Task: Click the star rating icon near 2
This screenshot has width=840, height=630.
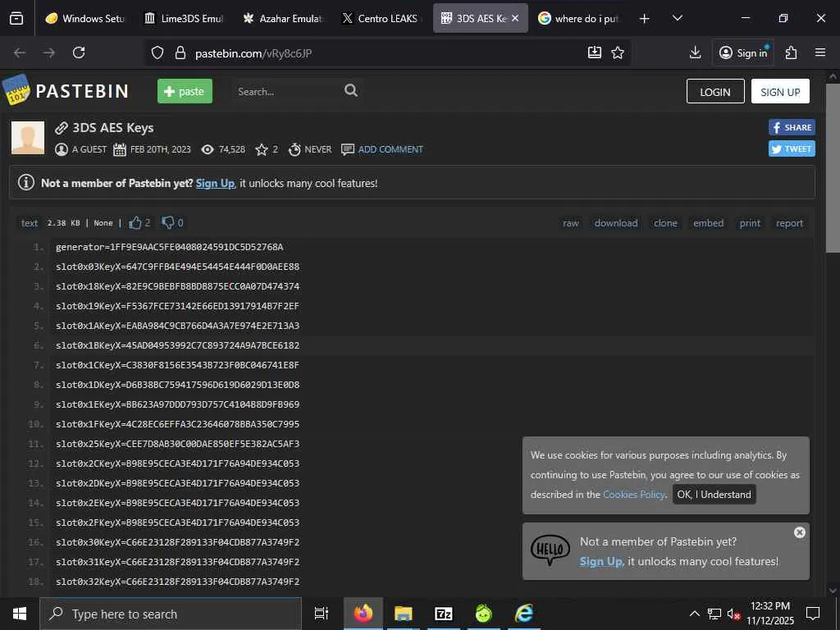Action: [x=262, y=149]
